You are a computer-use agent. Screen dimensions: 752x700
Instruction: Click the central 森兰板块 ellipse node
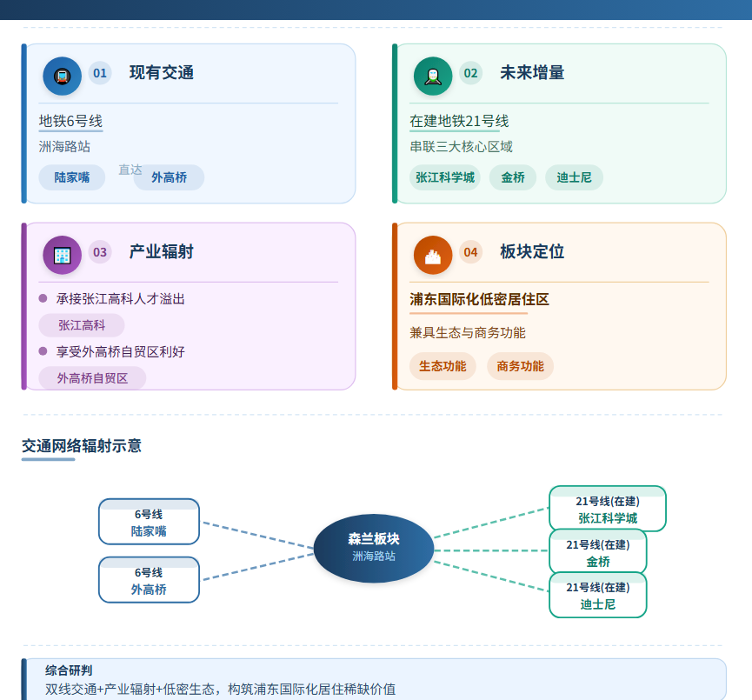tap(374, 549)
